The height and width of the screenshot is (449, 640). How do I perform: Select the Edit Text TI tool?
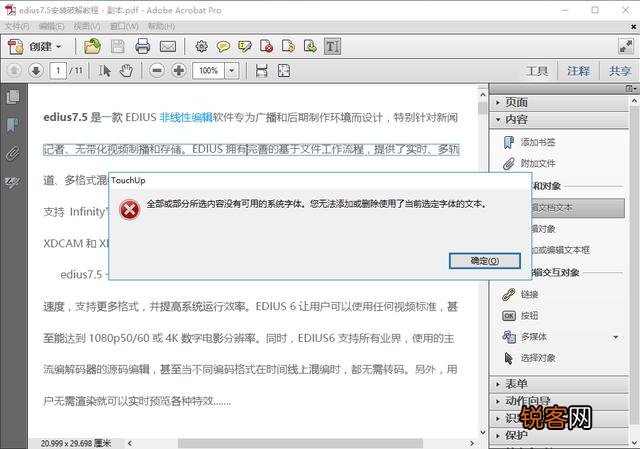click(332, 47)
